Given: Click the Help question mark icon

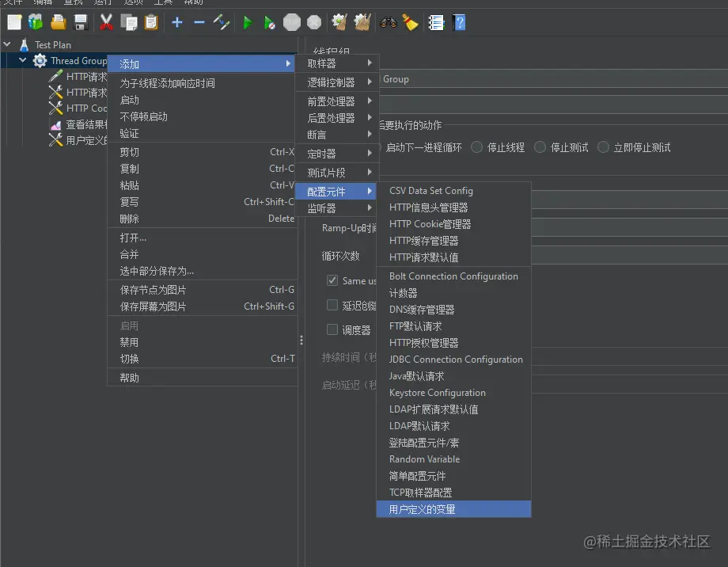Looking at the screenshot, I should (x=459, y=22).
